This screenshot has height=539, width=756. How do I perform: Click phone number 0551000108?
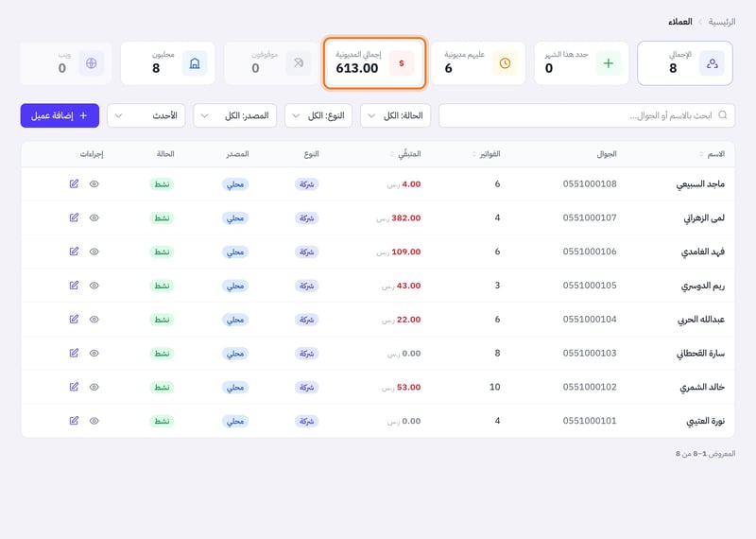[590, 183]
